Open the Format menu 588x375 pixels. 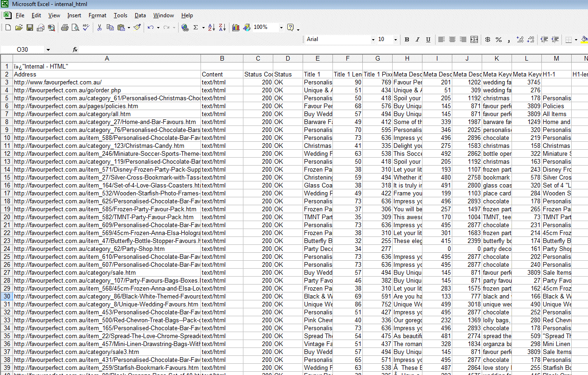pos(97,15)
